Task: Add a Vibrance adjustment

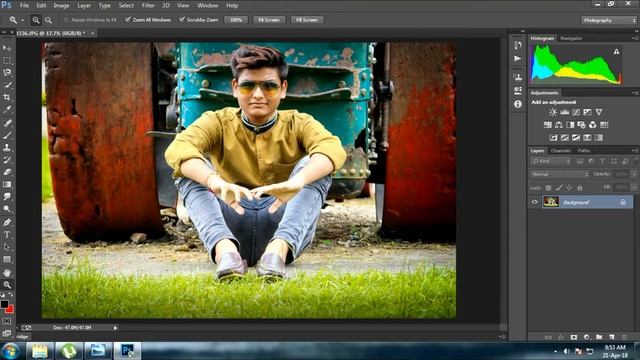Action: [x=599, y=112]
